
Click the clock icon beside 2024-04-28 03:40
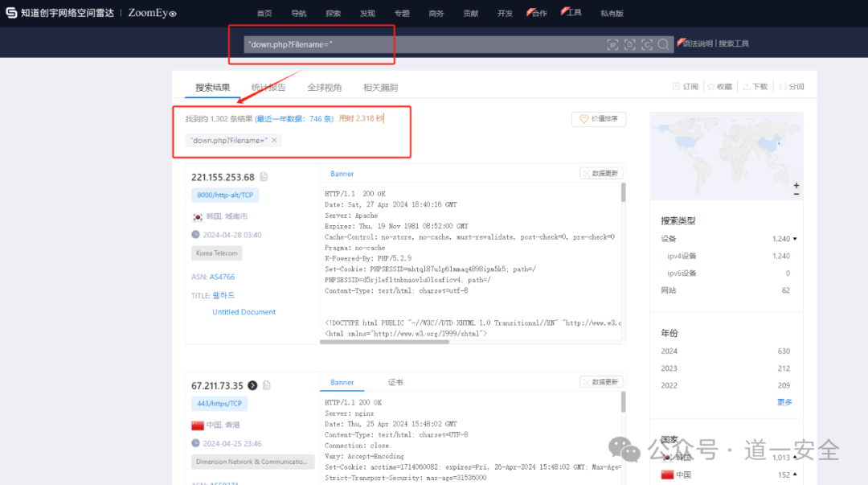coord(195,235)
